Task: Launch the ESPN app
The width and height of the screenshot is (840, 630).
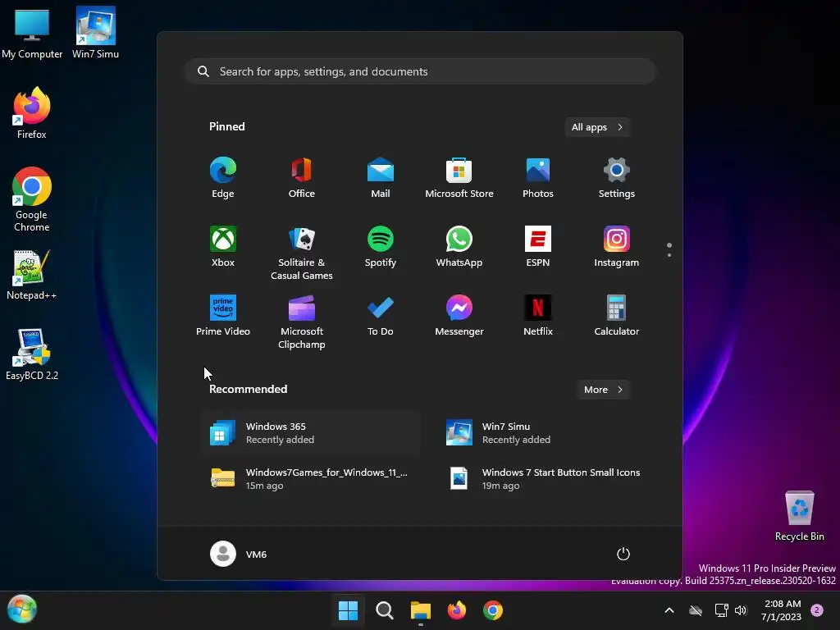Action: pos(538,246)
